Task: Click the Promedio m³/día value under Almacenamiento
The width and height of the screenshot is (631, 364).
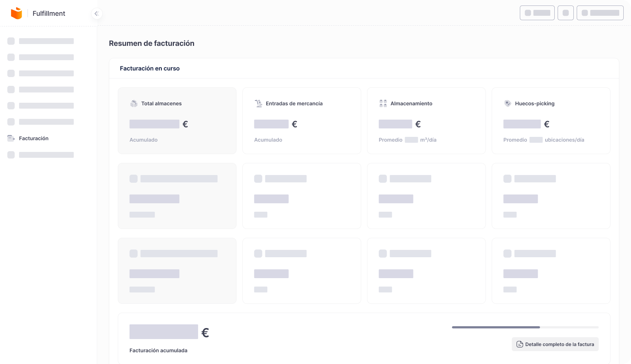Action: [x=411, y=140]
